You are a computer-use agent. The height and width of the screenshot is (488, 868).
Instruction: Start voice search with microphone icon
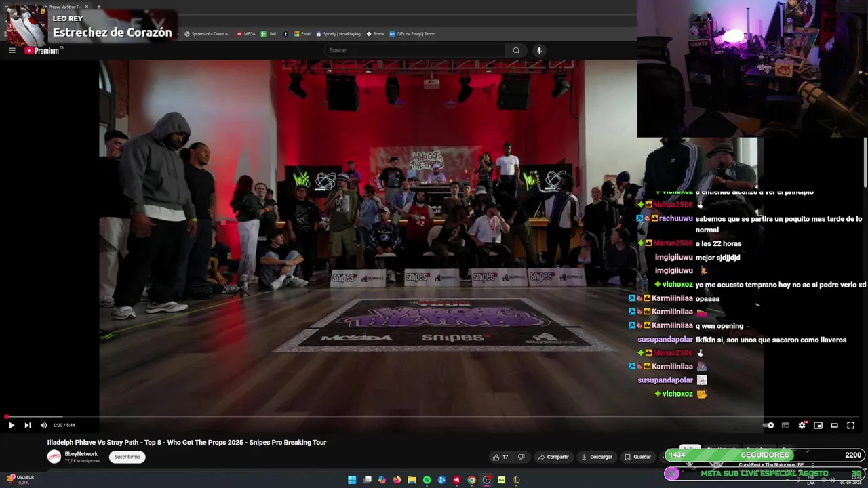click(x=539, y=50)
